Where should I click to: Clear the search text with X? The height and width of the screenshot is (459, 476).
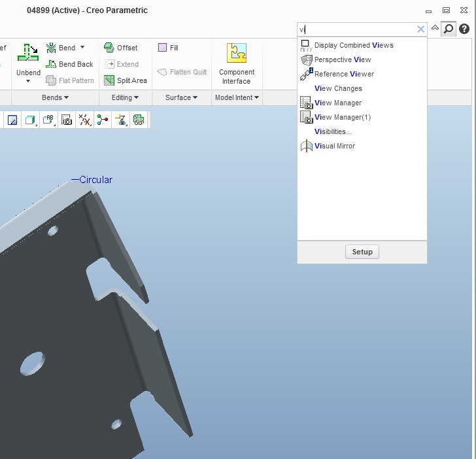(421, 29)
